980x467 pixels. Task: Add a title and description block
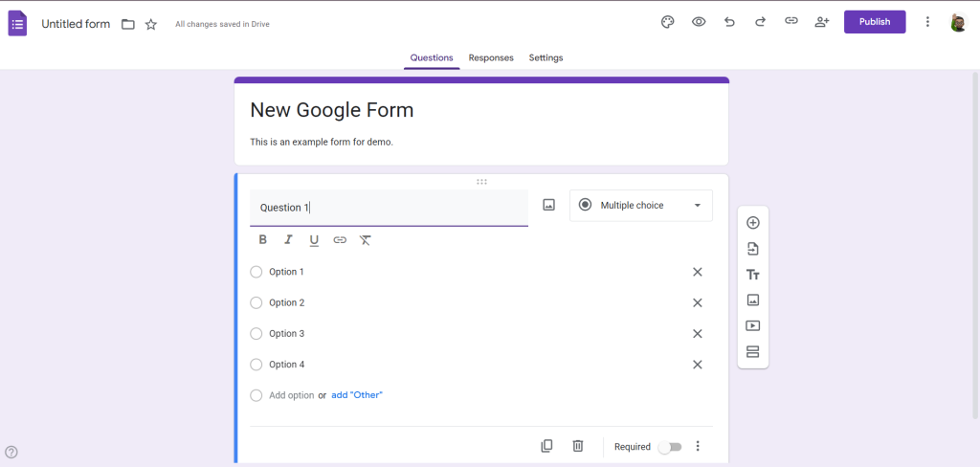(x=752, y=275)
